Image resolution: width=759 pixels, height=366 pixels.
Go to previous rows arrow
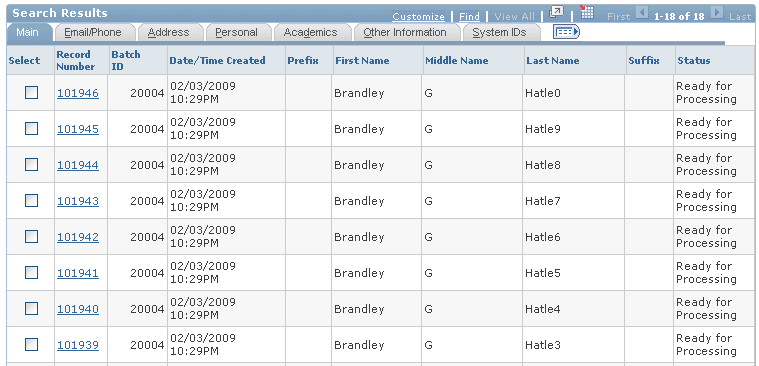[x=642, y=13]
